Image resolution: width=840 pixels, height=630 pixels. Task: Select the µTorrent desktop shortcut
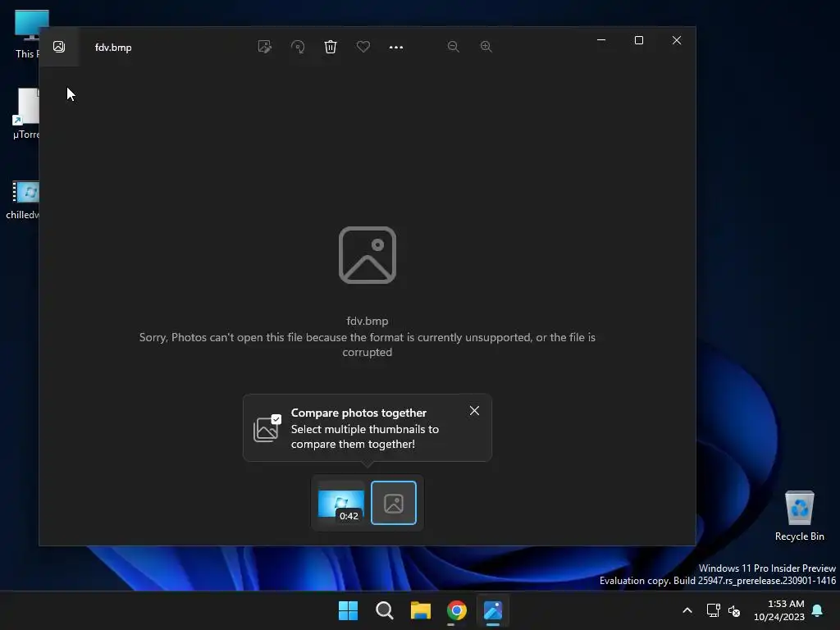pos(25,113)
